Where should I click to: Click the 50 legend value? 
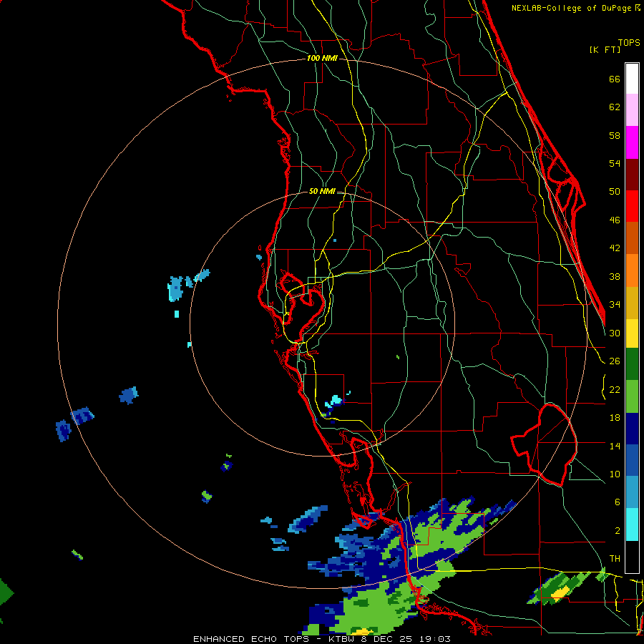[x=615, y=192]
